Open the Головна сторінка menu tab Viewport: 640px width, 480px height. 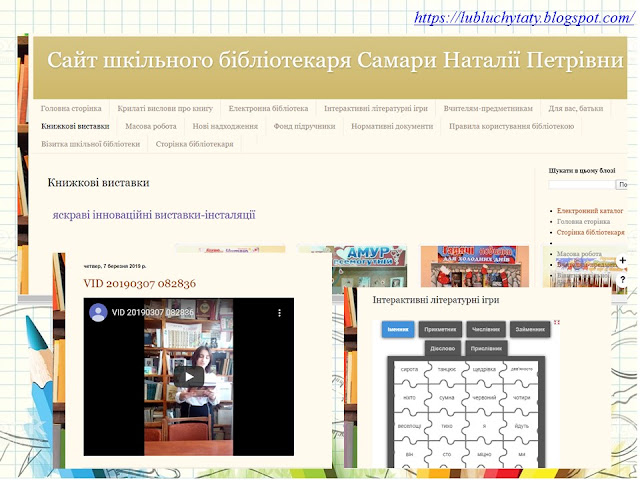click(71, 109)
